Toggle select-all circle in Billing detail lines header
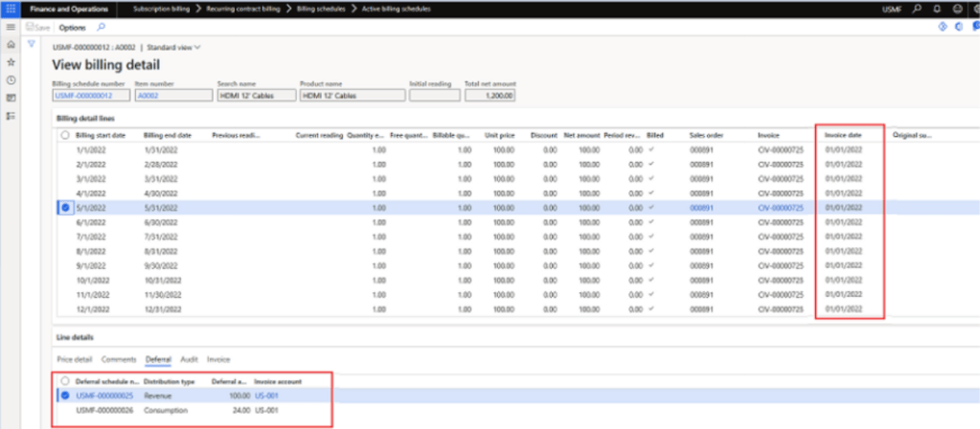The height and width of the screenshot is (429, 980). [x=64, y=135]
